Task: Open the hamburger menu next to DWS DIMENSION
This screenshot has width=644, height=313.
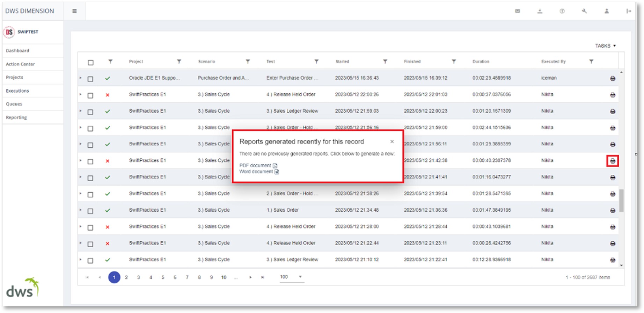Action: [74, 11]
